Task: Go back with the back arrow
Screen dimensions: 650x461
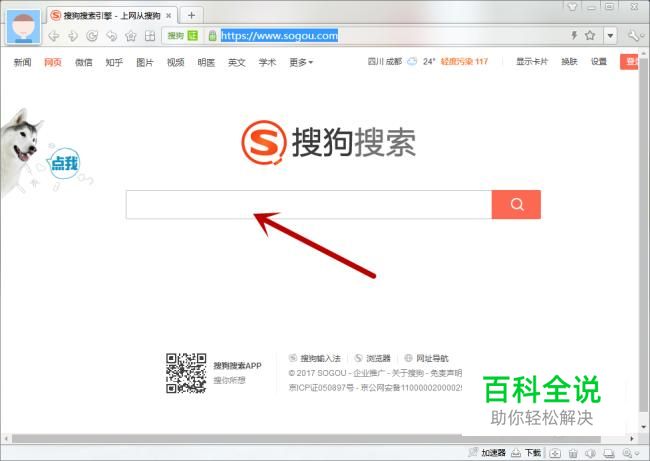Action: point(53,36)
